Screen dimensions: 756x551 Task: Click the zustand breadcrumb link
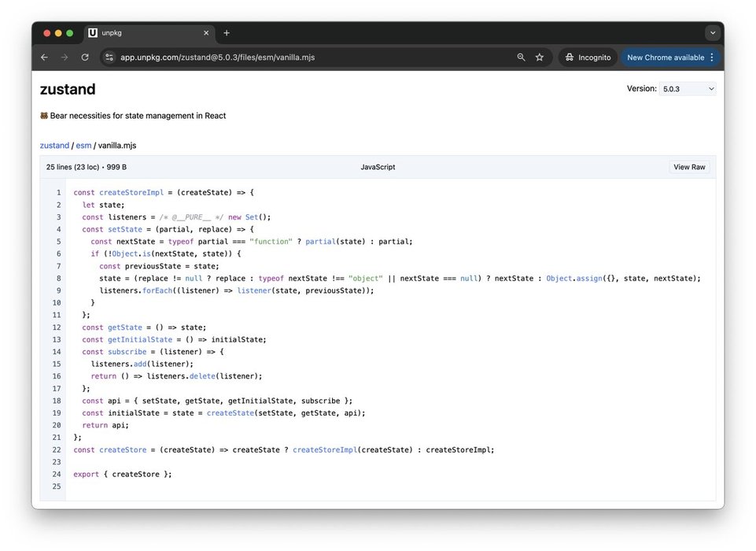click(54, 146)
